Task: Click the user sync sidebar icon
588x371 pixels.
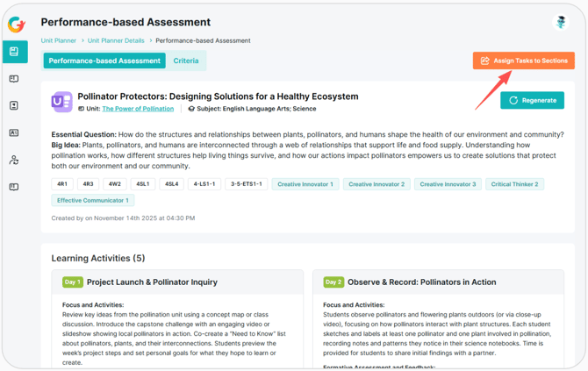Action: (14, 161)
